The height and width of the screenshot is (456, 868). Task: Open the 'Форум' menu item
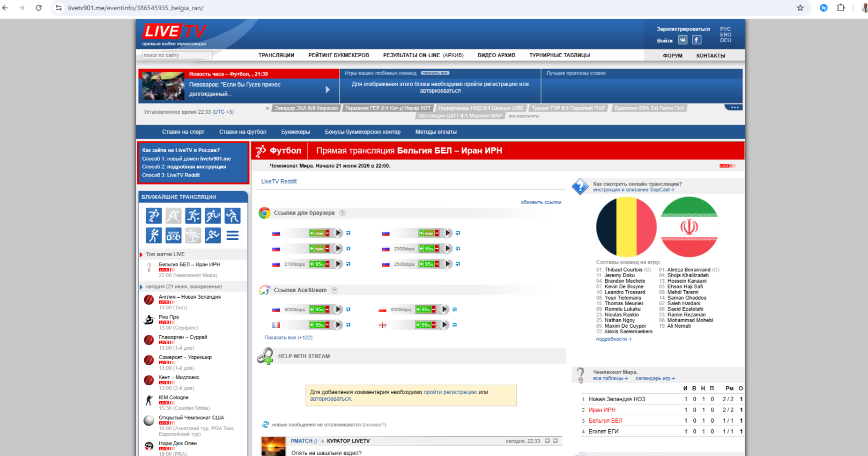[x=673, y=56]
